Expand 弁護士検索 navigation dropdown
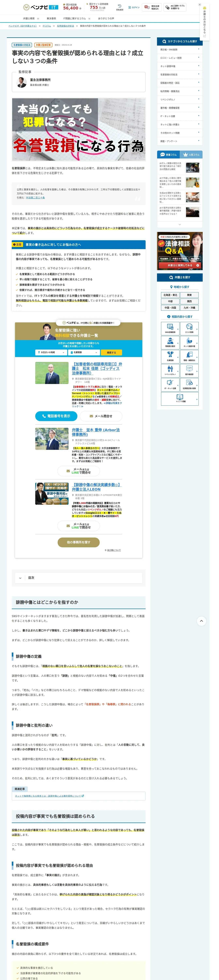This screenshot has width=219, height=980. 31,18
